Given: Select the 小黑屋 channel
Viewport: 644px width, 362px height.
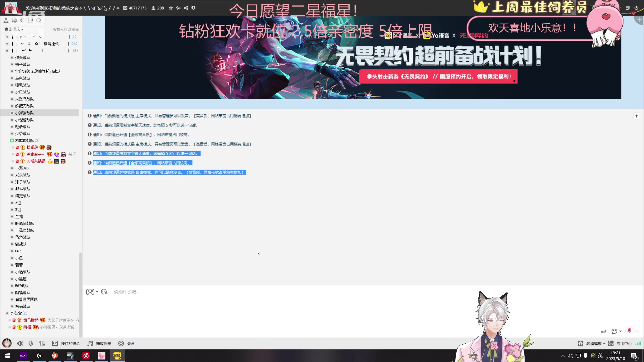Looking at the screenshot, I should pyautogui.click(x=21, y=279).
